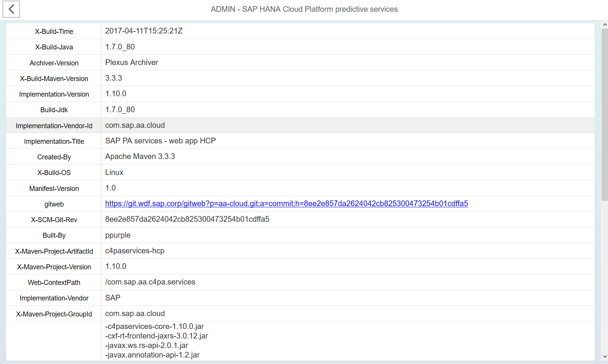Click the Implementation-Vendor-Id label

[x=54, y=126]
